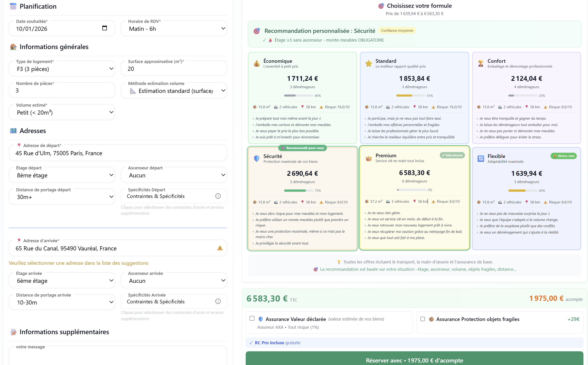Image resolution: width=588 pixels, height=365 pixels.
Task: Enable the Assurance Valeur déclarée checkbox
Action: click(252, 319)
